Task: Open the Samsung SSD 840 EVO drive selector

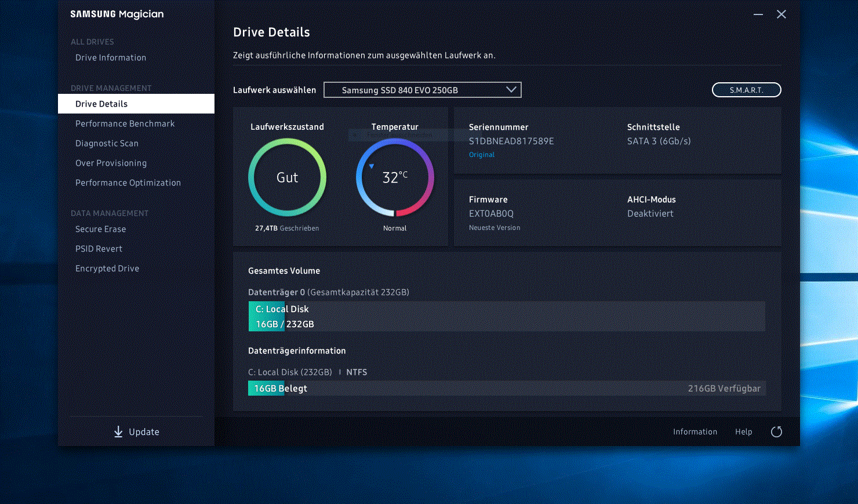Action: 423,90
